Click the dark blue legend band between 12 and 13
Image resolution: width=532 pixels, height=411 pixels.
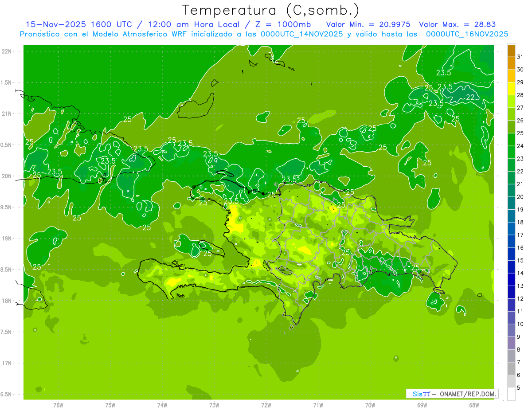point(511,292)
